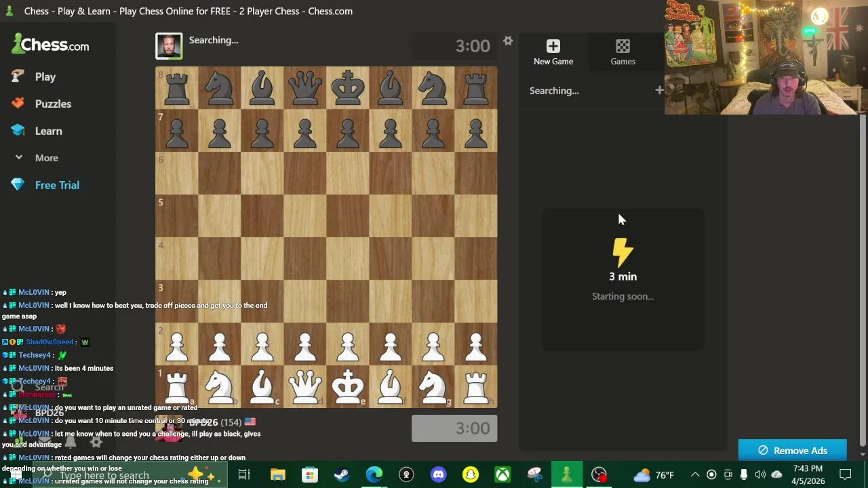Viewport: 868px width, 488px height.
Task: Open Microsoft Edge from taskbar
Action: [x=374, y=475]
